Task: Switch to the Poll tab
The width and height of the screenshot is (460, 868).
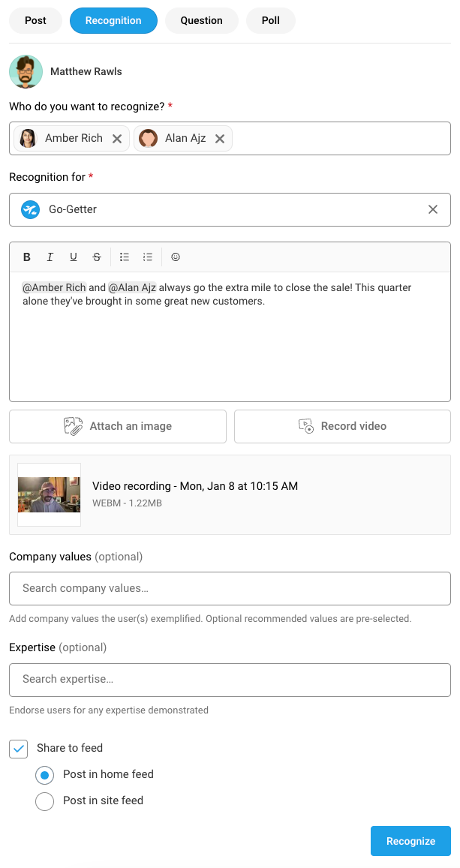Action: click(x=270, y=20)
